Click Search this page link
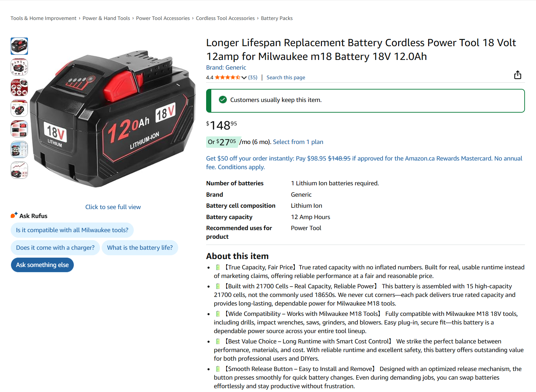Screen dimensions: 536x392 pyautogui.click(x=286, y=78)
